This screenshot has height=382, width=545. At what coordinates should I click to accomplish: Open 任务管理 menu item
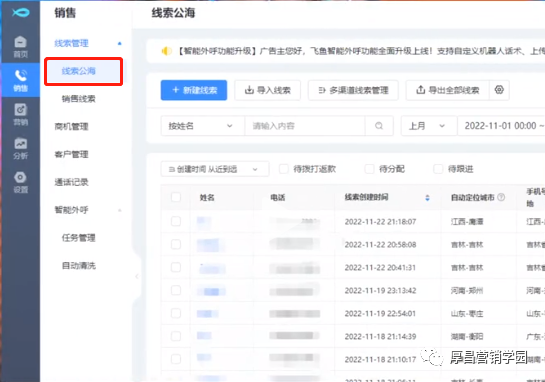(x=79, y=238)
